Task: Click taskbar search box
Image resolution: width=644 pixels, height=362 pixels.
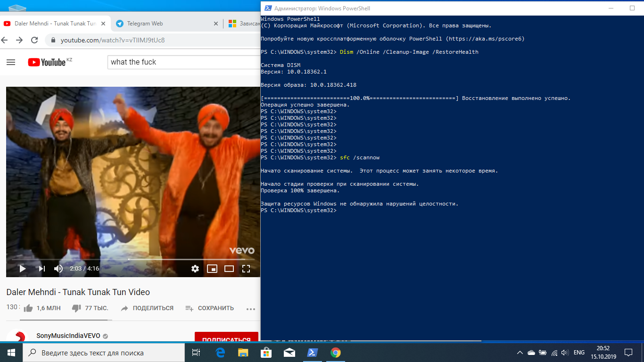Action: [x=104, y=353]
